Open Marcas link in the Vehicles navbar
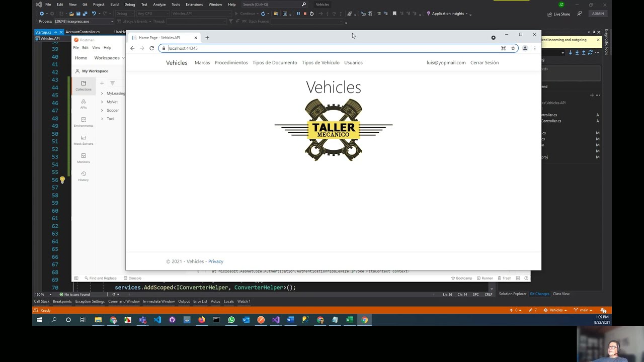644x362 pixels. [202, 63]
